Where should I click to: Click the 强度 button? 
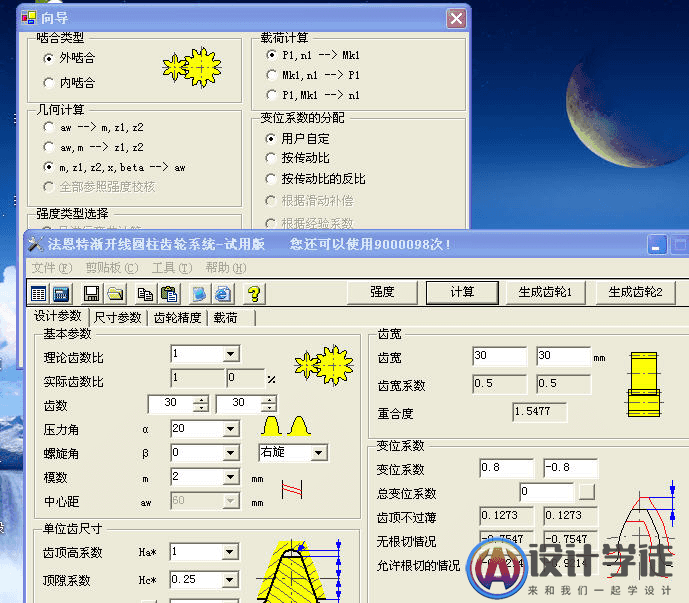click(382, 292)
